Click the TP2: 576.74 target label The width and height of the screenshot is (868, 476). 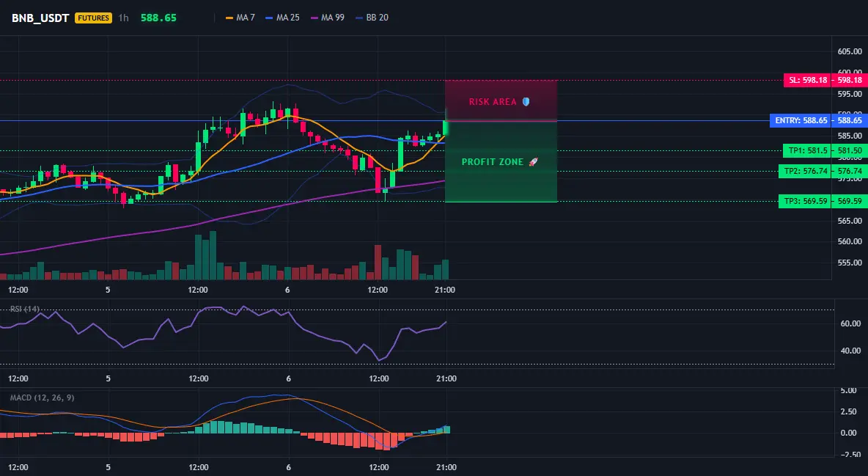coord(805,171)
